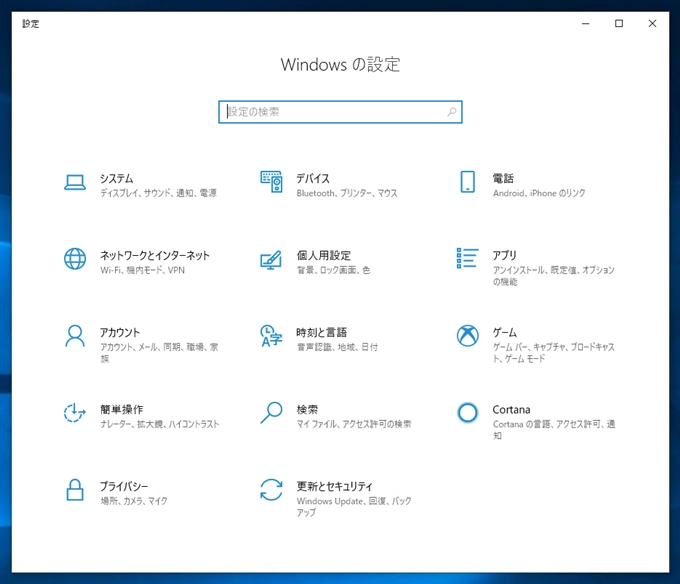Open the デバイス settings title
The image size is (680, 584).
313,178
